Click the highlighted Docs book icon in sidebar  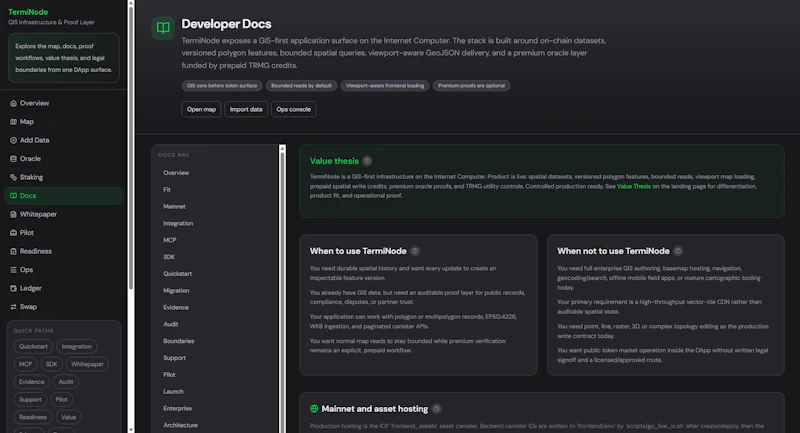click(x=13, y=196)
